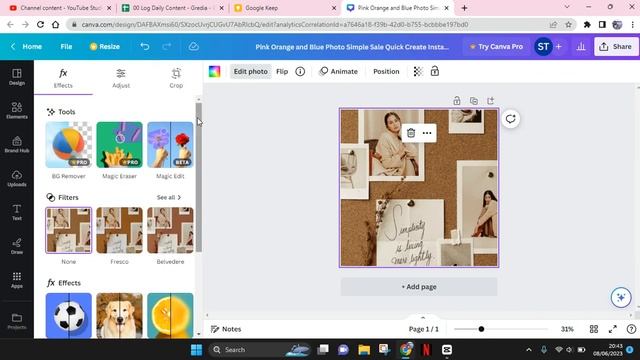The image size is (640, 360).
Task: Switch to the Adjust tab
Action: tap(121, 78)
